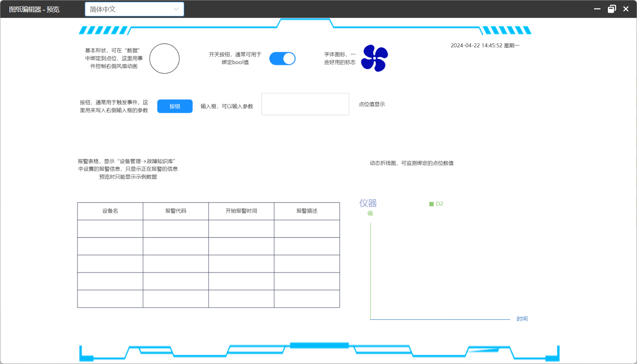Click the blue 按钮 button
Image resolution: width=637 pixels, height=364 pixels.
(x=175, y=106)
